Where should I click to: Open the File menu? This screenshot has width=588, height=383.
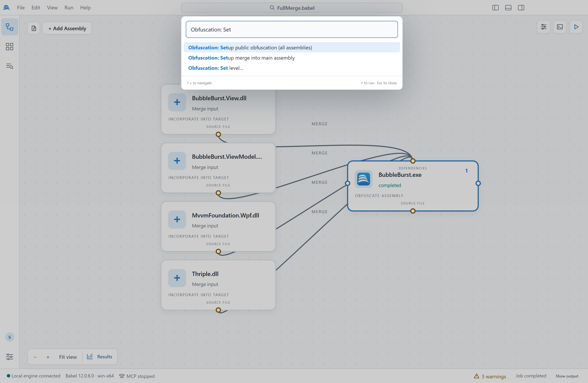tap(21, 8)
